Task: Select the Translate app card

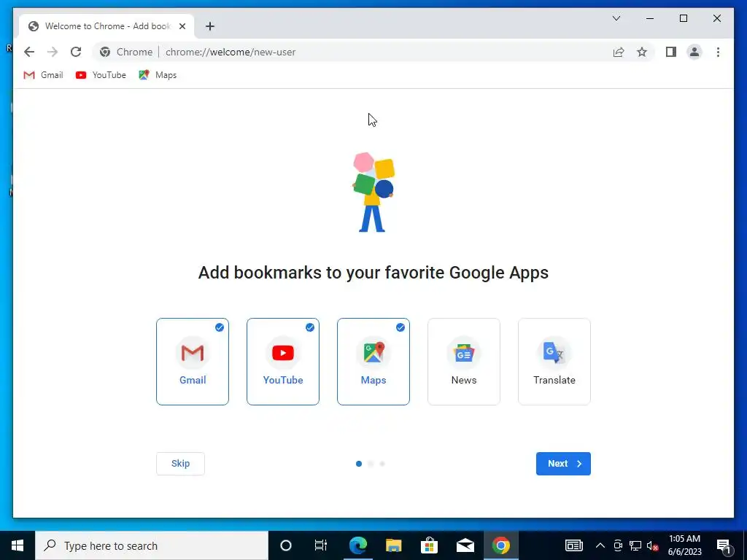Action: 554,362
